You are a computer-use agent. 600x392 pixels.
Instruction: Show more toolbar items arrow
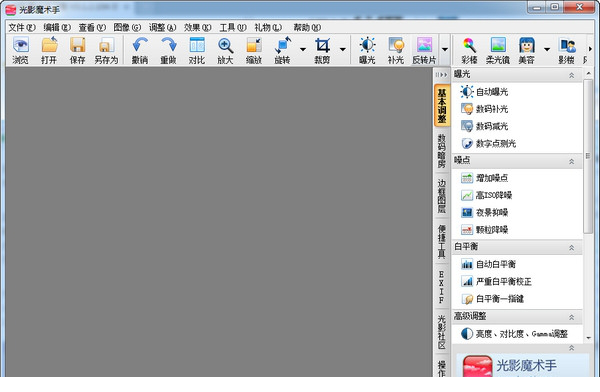click(x=590, y=49)
